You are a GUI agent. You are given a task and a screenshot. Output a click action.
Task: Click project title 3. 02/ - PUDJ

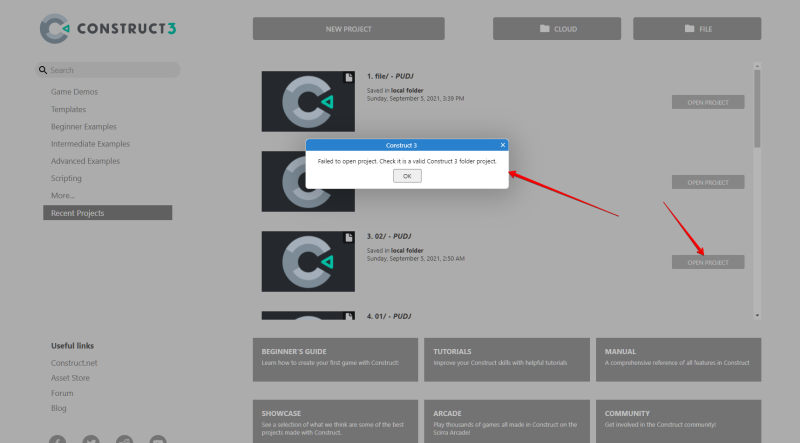(x=389, y=236)
